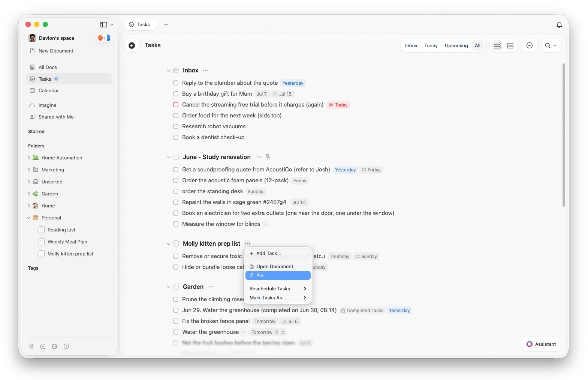Expand Marketing folder

tap(29, 170)
